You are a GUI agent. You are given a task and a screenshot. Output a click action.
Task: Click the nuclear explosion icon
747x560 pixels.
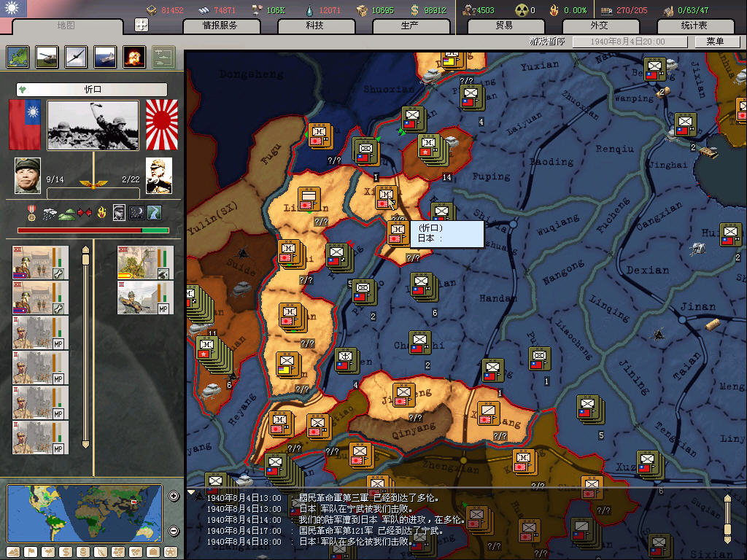pos(134,57)
